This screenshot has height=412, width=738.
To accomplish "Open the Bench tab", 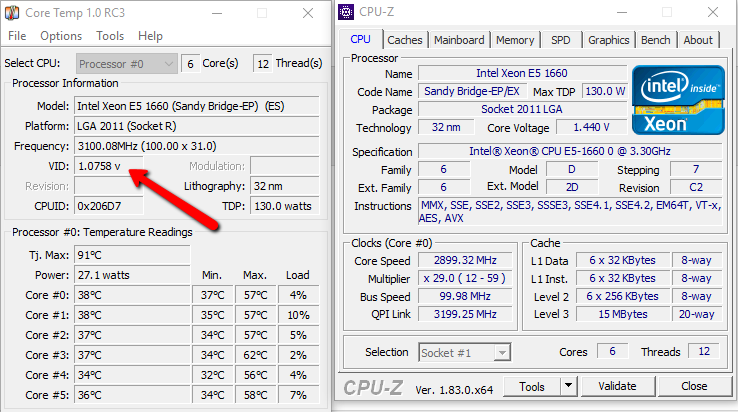I will click(x=656, y=40).
